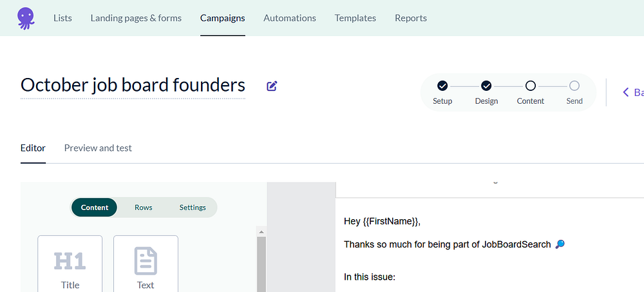Click the Content step circle
Viewport: 644px width, 292px height.
[530, 86]
